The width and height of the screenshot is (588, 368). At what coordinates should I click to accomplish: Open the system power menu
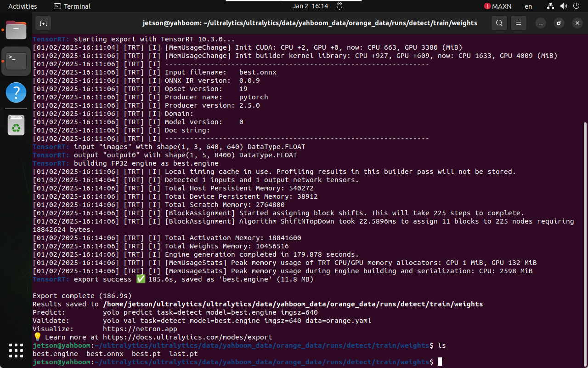tap(576, 6)
